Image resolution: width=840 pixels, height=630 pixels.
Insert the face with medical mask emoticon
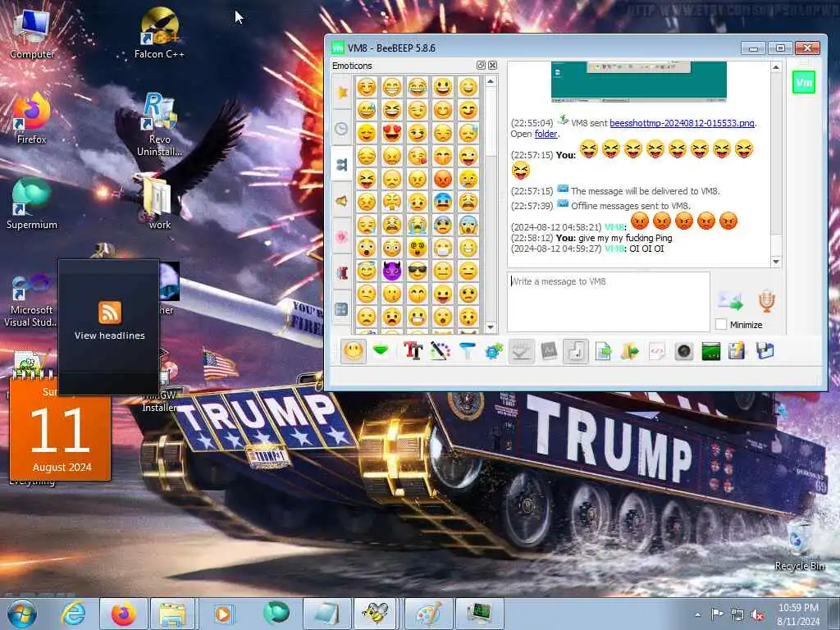[x=442, y=248]
